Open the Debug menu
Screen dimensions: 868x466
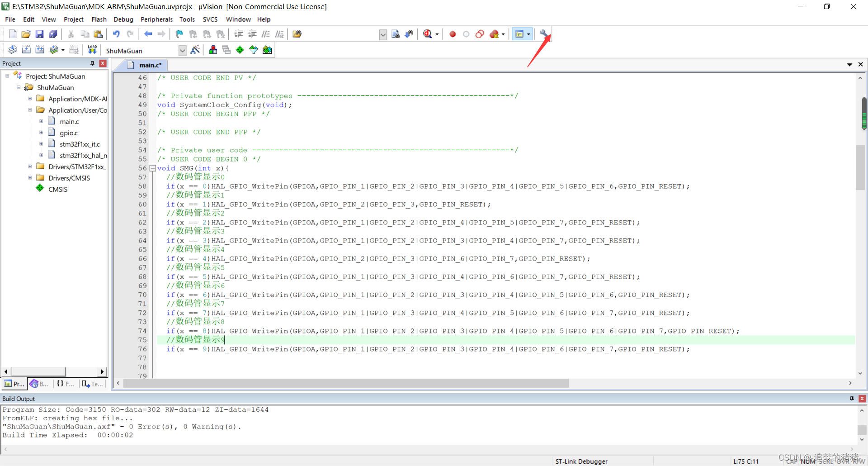pyautogui.click(x=123, y=19)
